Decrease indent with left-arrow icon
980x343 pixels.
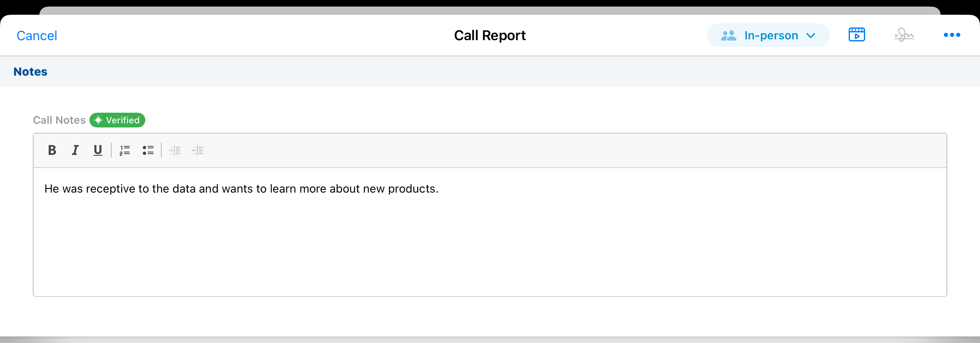198,150
